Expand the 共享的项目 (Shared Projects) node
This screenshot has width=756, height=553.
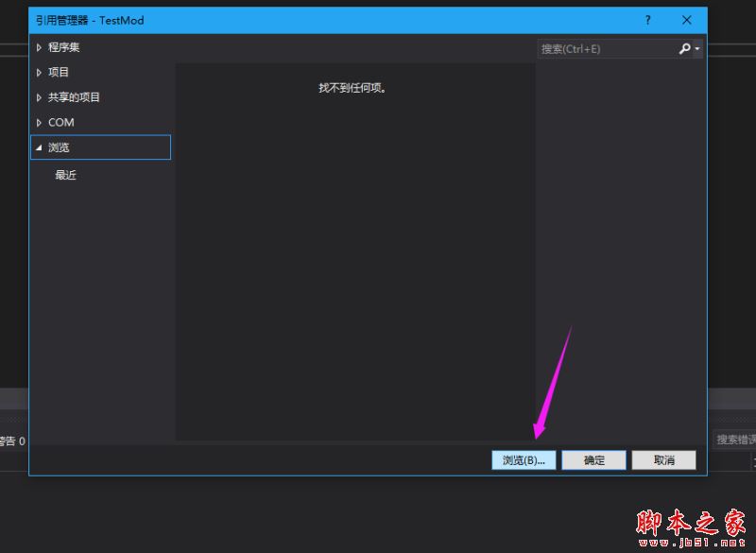pos(39,97)
